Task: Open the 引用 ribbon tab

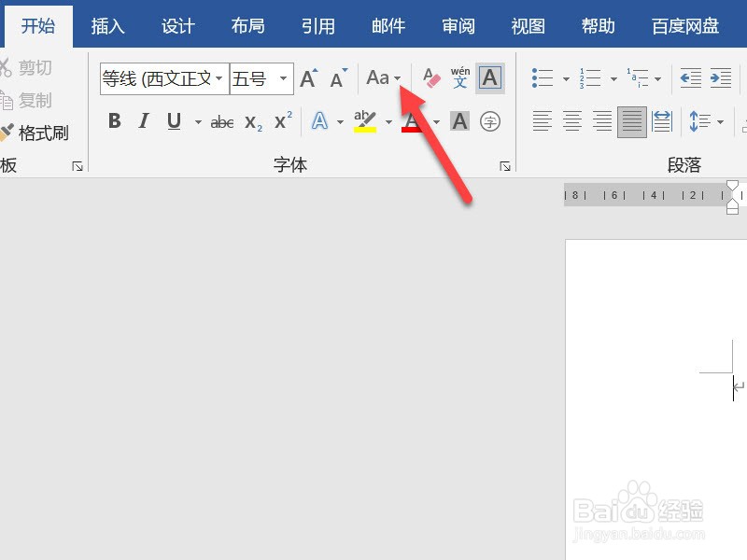Action: pos(317,26)
